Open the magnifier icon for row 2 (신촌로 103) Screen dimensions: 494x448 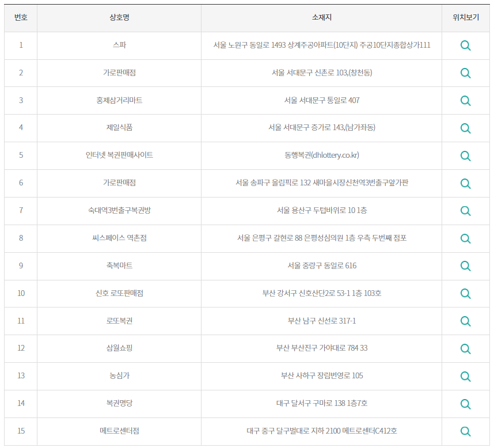coord(465,73)
